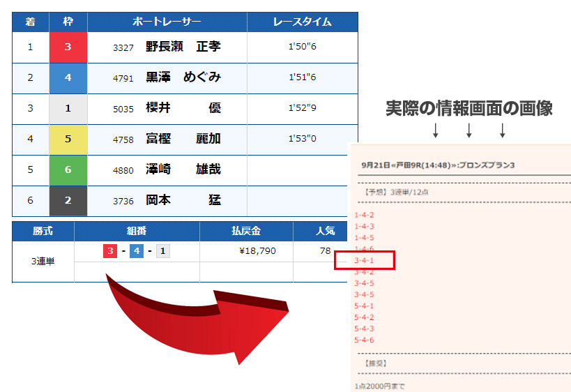
Task: Click the white lane 1 box in results
Action: 68,108
